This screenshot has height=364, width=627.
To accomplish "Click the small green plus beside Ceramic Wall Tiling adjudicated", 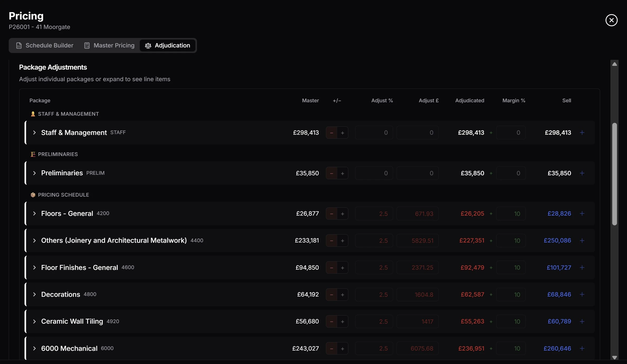I will point(491,322).
